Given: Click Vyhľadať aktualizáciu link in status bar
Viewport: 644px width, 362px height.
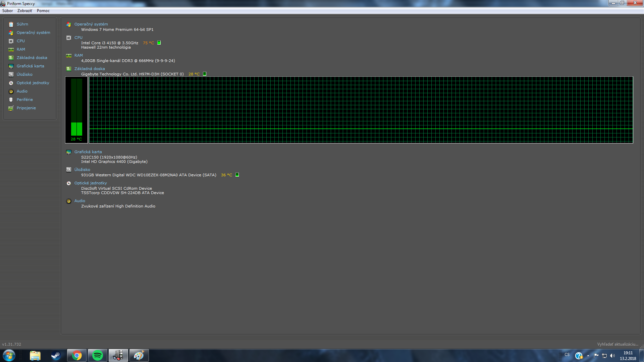Looking at the screenshot, I should point(617,344).
